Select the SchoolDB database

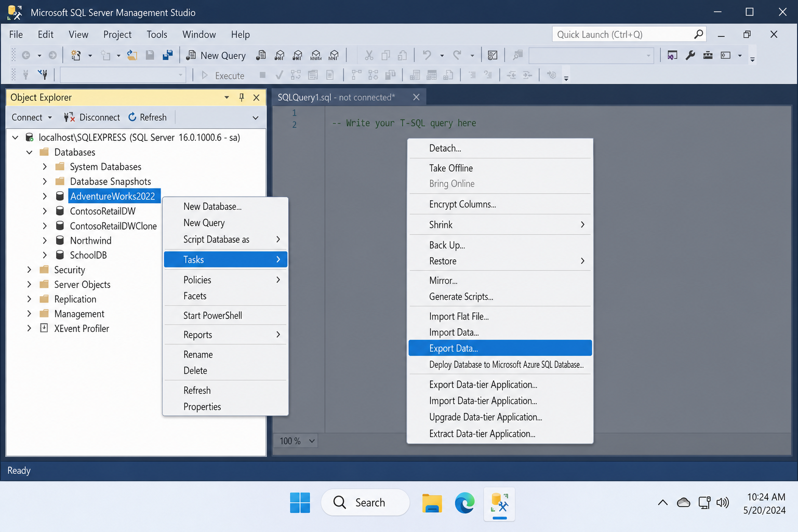pyautogui.click(x=88, y=255)
